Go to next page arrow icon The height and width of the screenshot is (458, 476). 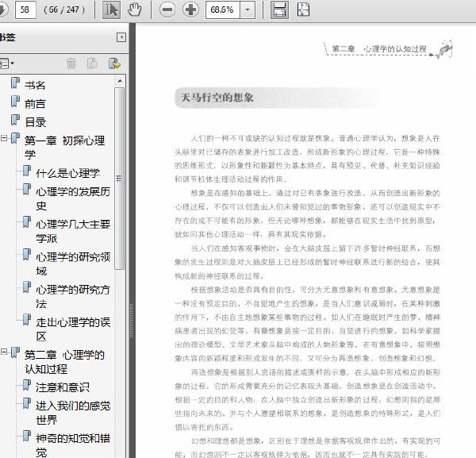[3, 10]
